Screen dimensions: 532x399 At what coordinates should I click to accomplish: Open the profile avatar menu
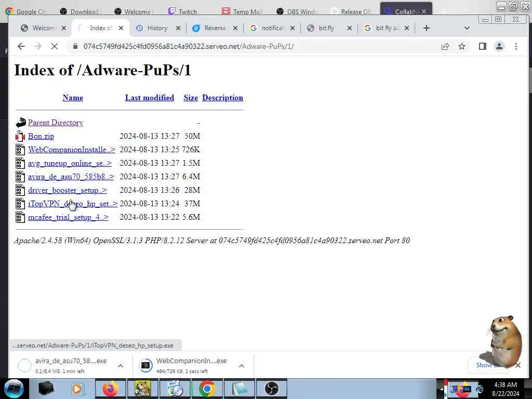(x=499, y=46)
